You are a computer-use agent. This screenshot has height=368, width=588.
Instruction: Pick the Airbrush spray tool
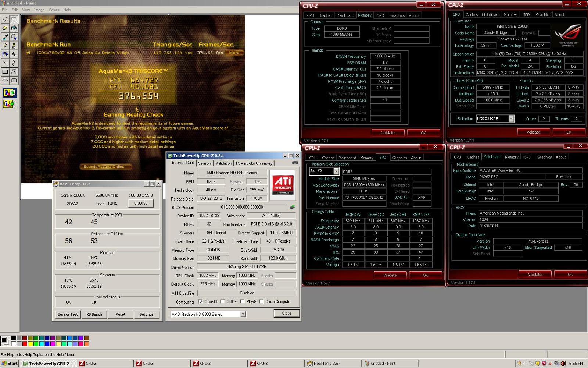coord(5,54)
